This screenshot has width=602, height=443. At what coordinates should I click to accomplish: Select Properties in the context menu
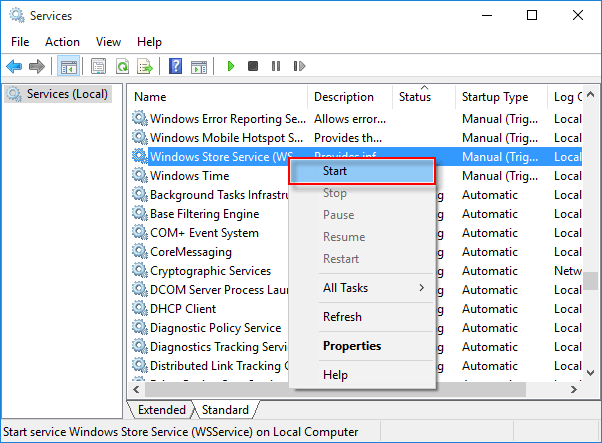(x=352, y=346)
